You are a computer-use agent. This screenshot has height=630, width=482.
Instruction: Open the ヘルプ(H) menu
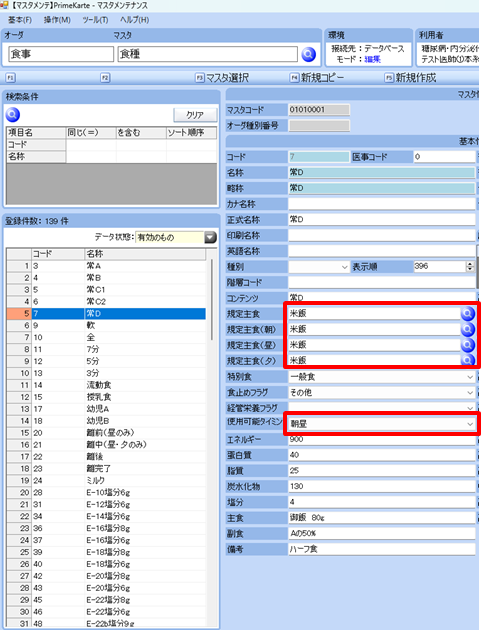pos(134,20)
